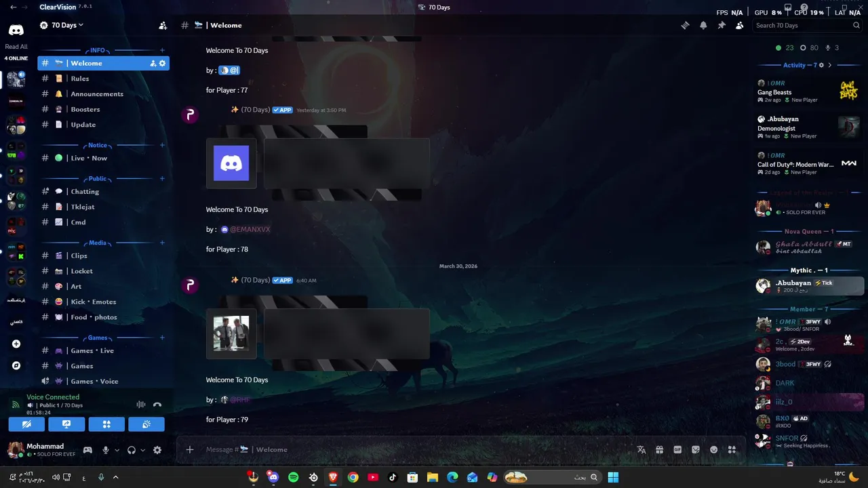Click the plus attach button in message bar

pyautogui.click(x=190, y=449)
